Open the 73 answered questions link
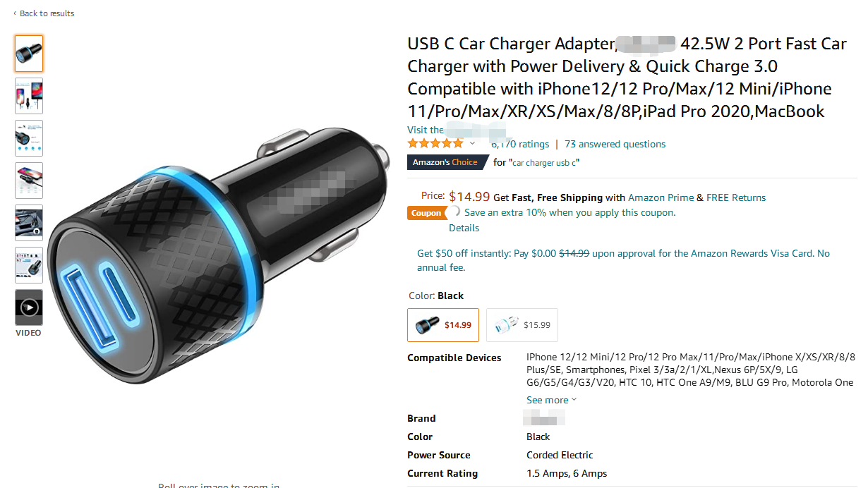The height and width of the screenshot is (488, 868). point(615,144)
